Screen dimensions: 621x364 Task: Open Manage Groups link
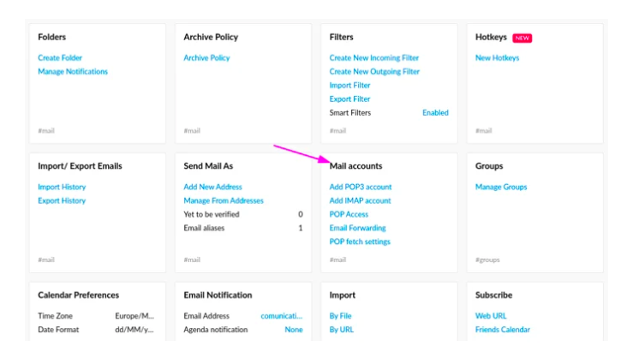501,187
